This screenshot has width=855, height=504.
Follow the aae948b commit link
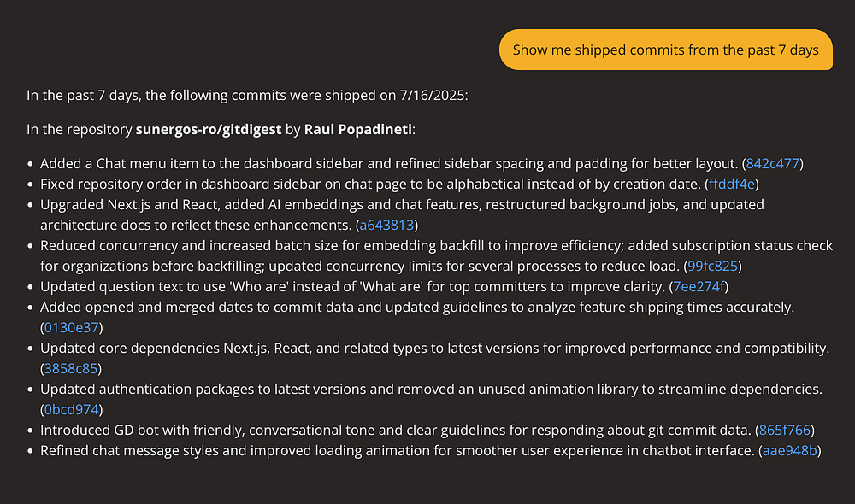tap(792, 450)
